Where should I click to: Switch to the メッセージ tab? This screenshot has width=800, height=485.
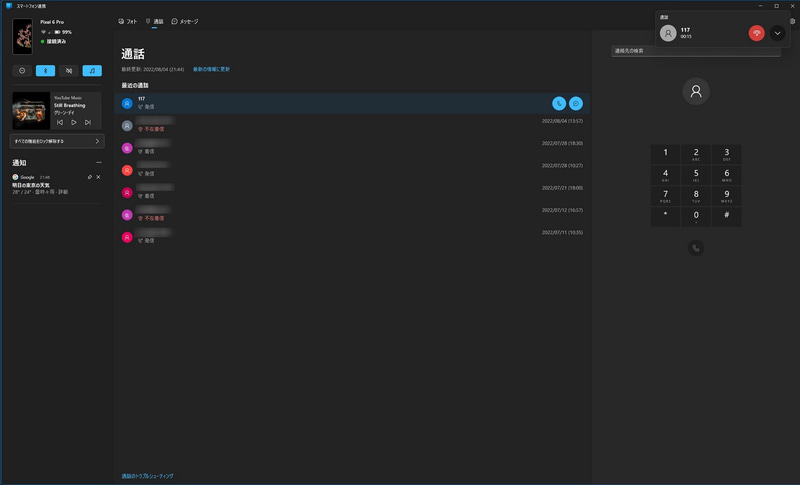tap(185, 21)
